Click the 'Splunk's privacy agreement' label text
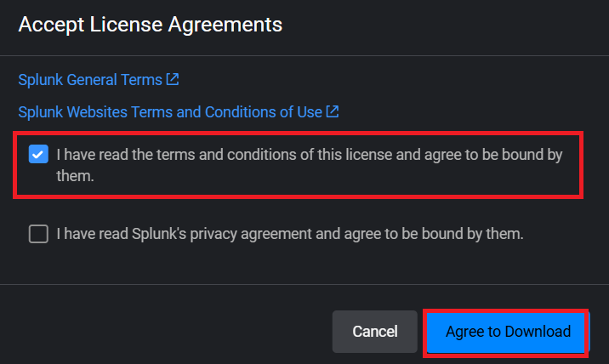609x364 pixels. click(x=289, y=233)
